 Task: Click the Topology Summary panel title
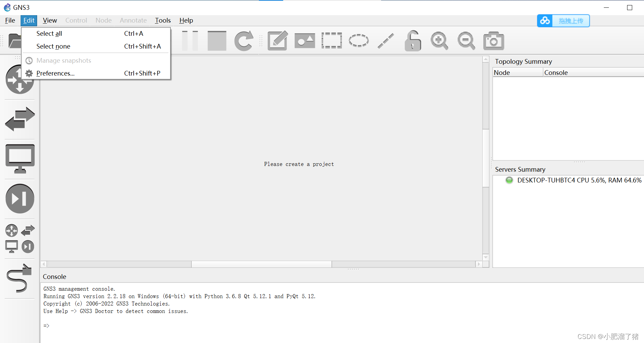[x=523, y=61]
